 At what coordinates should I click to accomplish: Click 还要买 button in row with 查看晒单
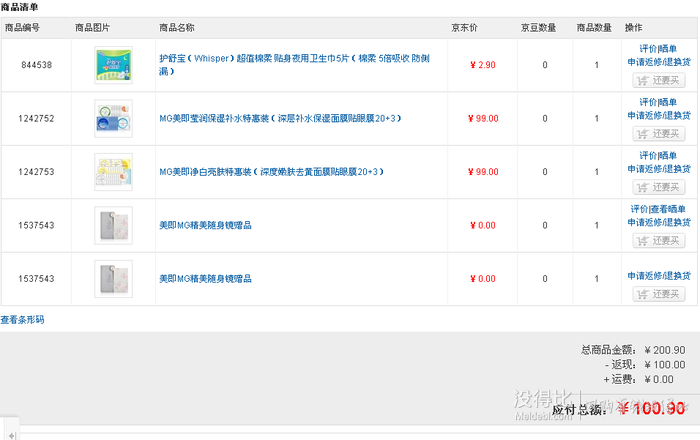[659, 241]
